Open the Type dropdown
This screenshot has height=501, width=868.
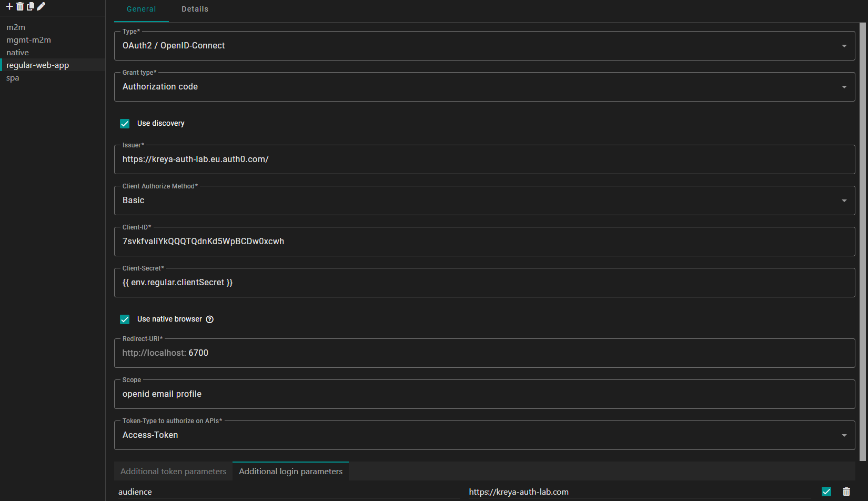(484, 46)
